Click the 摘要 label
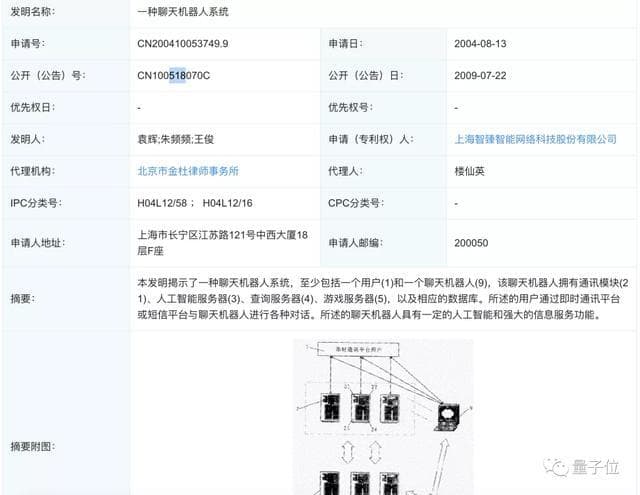Screen dimensions: 640x495 (22, 299)
